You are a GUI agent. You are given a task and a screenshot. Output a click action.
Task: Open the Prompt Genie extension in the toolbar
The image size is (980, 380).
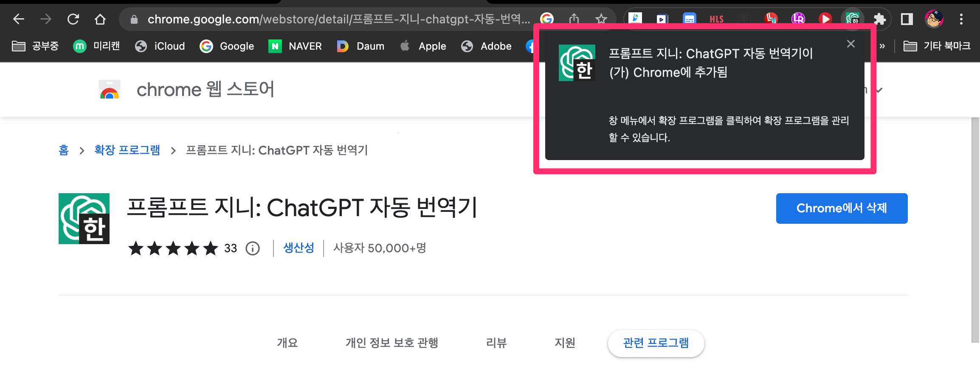pyautogui.click(x=853, y=19)
